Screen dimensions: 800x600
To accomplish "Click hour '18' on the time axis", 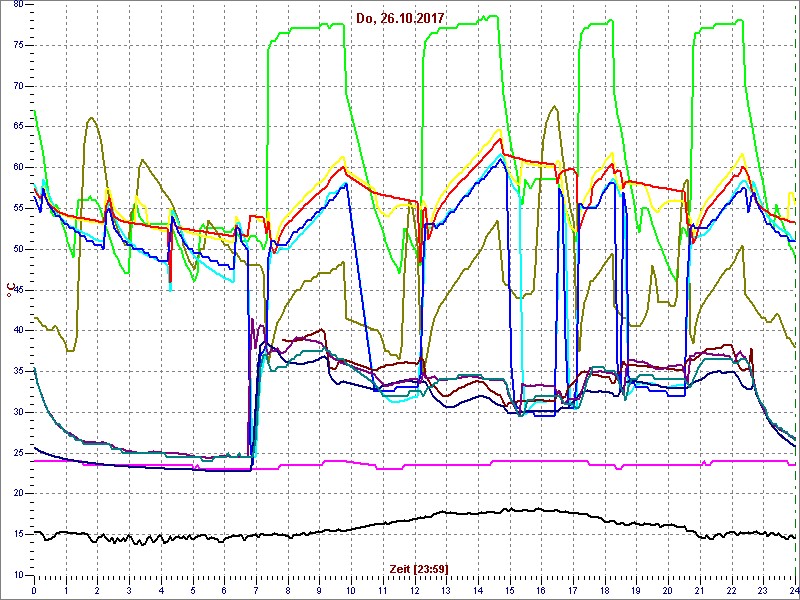I will click(x=605, y=590).
